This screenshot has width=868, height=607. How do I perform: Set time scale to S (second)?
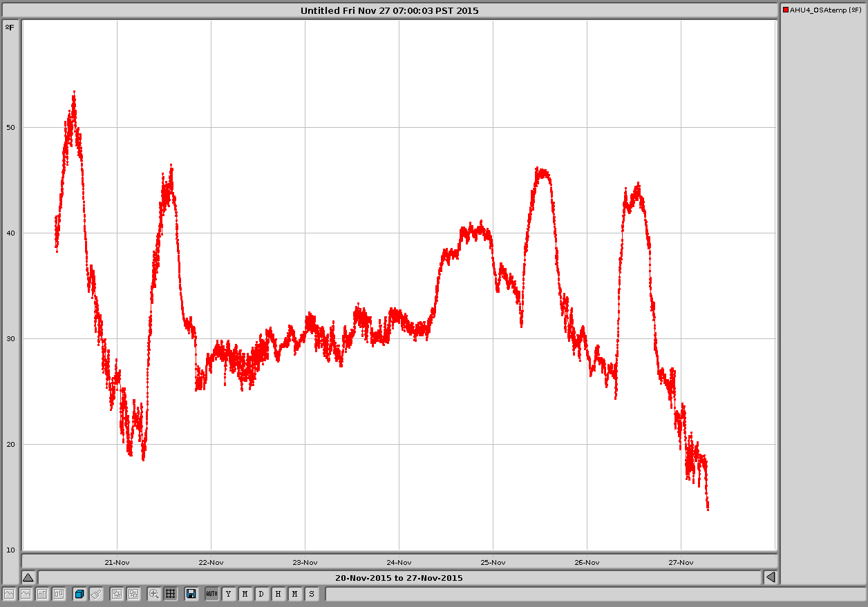pos(312,594)
